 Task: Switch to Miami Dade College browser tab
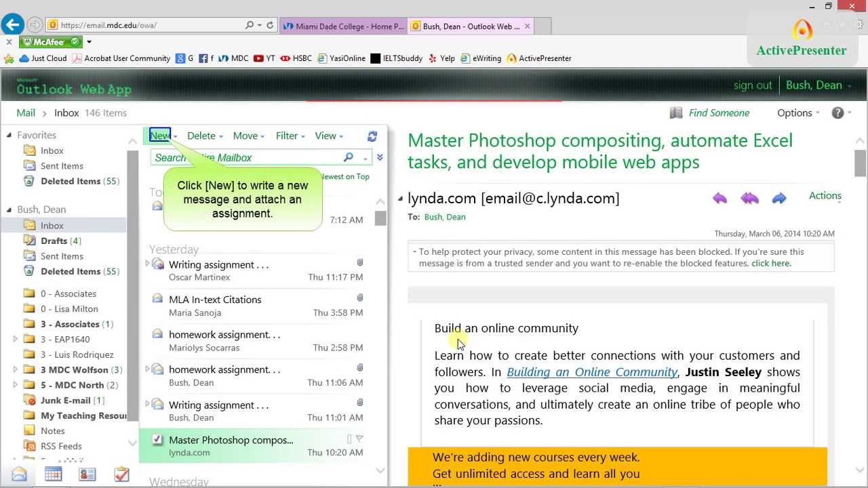tap(342, 26)
